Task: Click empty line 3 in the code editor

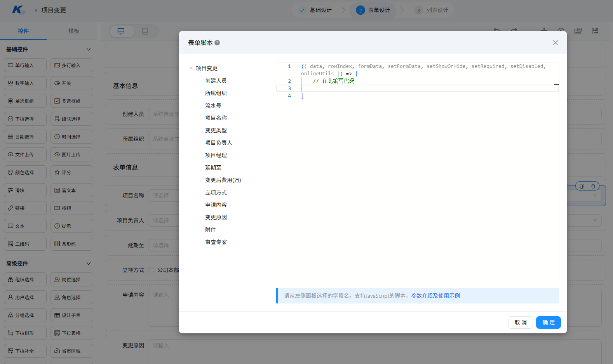Action: tap(418, 88)
